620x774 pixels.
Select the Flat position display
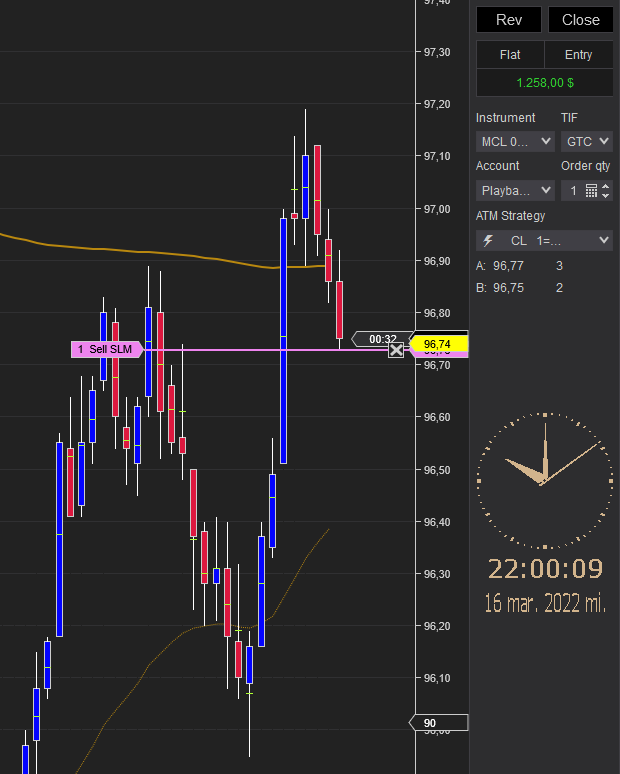coord(510,55)
